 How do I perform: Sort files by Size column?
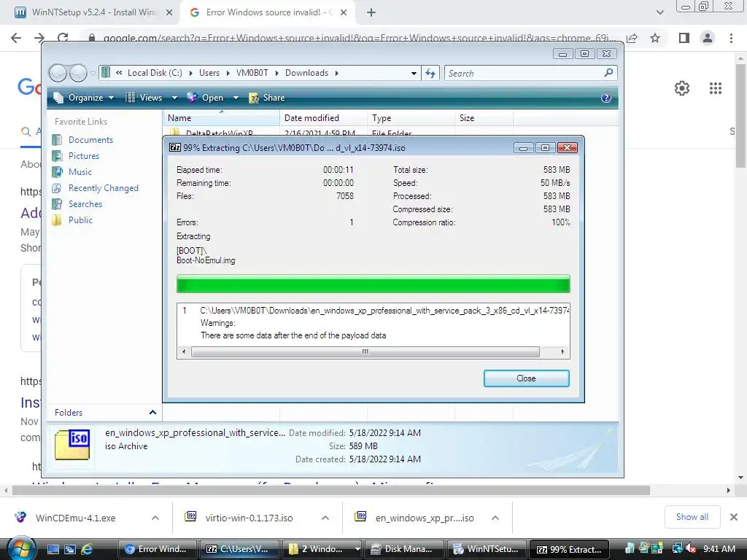[484, 118]
